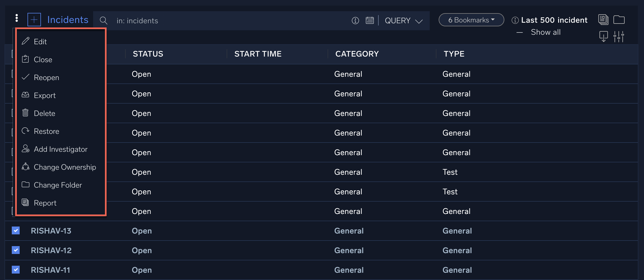Choose Add Investigator in the actions menu
The height and width of the screenshot is (280, 644).
coord(60,149)
